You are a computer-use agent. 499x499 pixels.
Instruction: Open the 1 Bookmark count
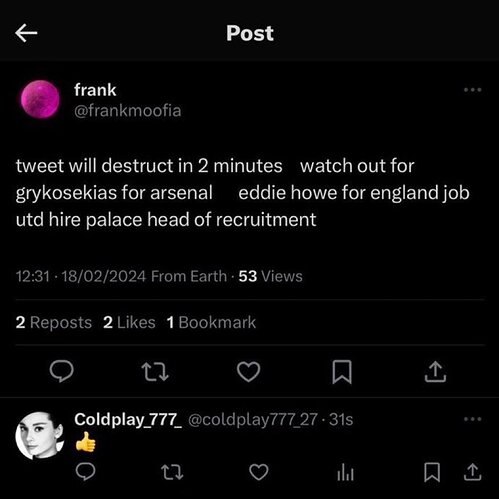pyautogui.click(x=211, y=322)
